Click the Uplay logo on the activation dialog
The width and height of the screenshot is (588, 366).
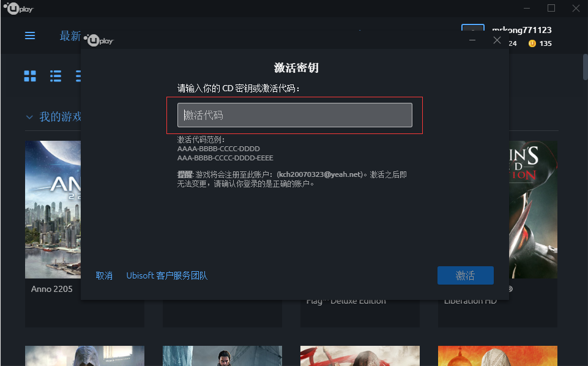click(x=98, y=40)
